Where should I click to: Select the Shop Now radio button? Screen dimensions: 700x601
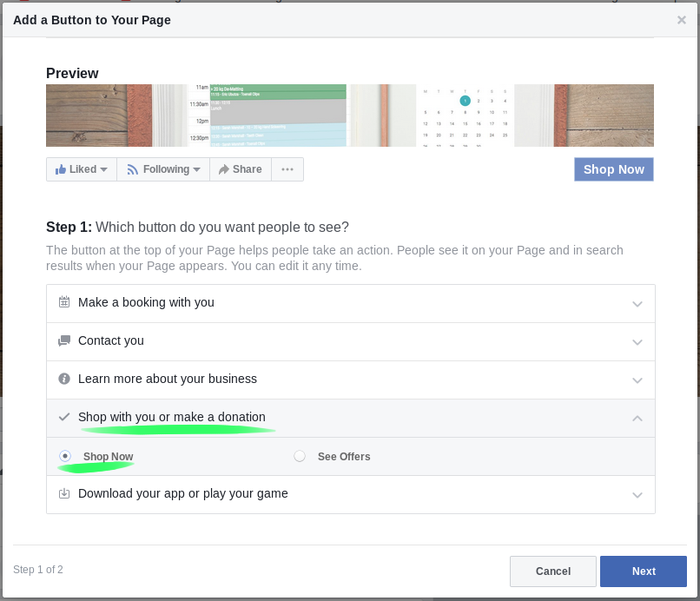[65, 456]
